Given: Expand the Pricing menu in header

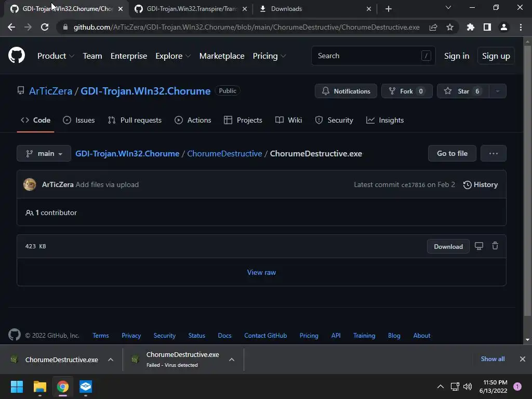Looking at the screenshot, I should click(270, 56).
